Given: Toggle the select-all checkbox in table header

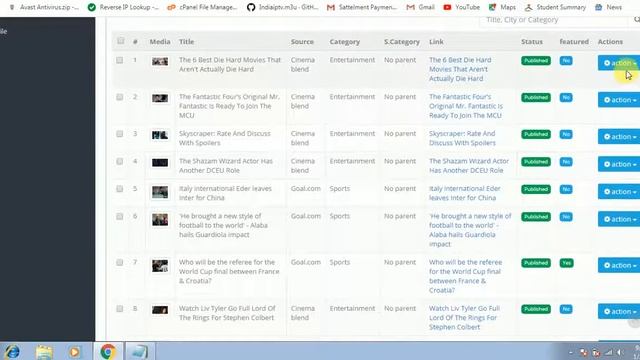Looking at the screenshot, I should tap(120, 41).
